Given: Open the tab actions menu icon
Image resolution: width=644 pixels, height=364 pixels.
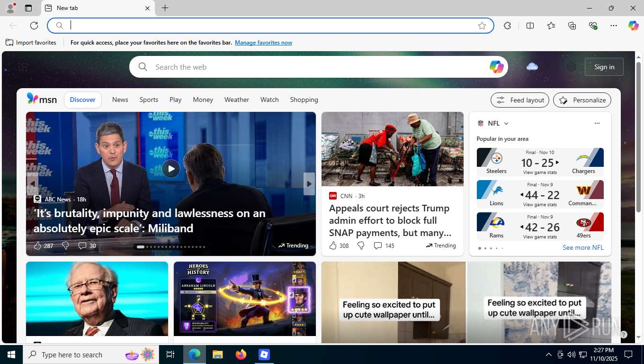Looking at the screenshot, I should [28, 8].
